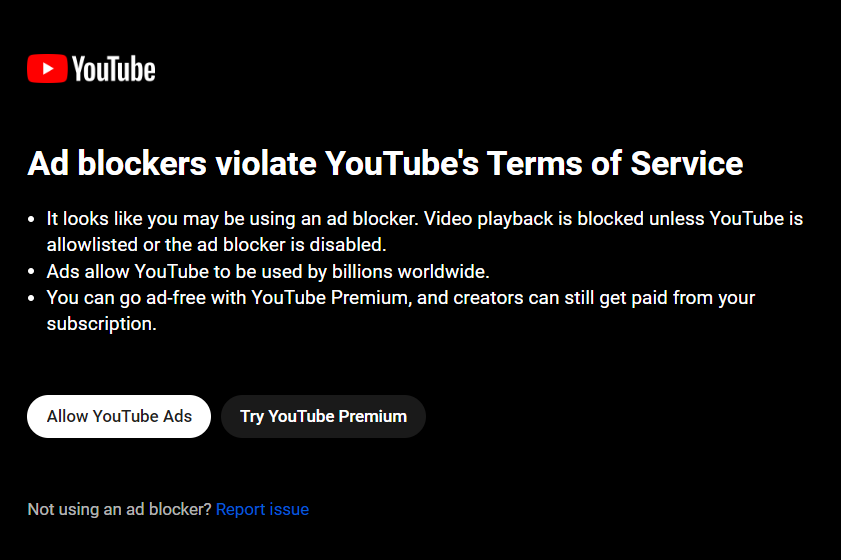Screen dimensions: 841x560
Task: Follow the Report issue link
Action: (x=262, y=509)
